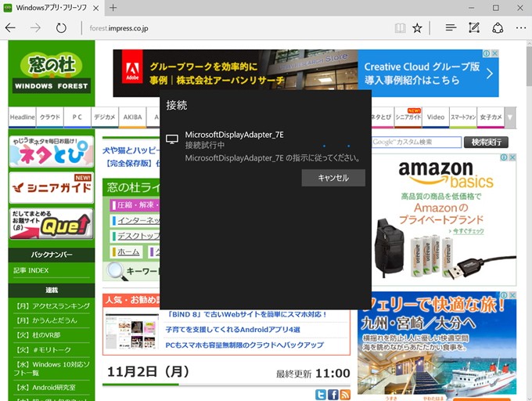Open 【月】かうんとだうん sidebar link
Viewport: 532px width, 401px height.
(x=45, y=320)
